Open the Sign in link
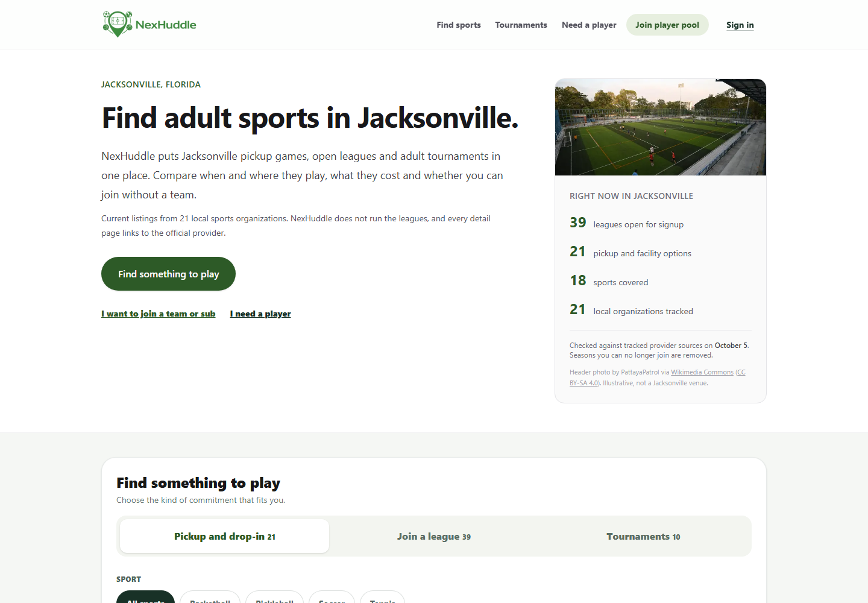 click(740, 25)
